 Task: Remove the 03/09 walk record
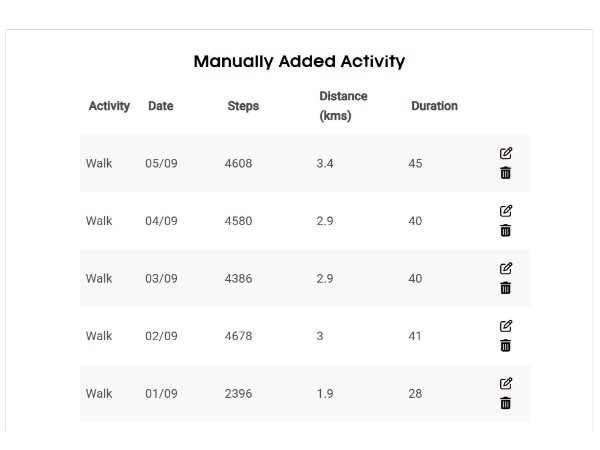(x=506, y=288)
